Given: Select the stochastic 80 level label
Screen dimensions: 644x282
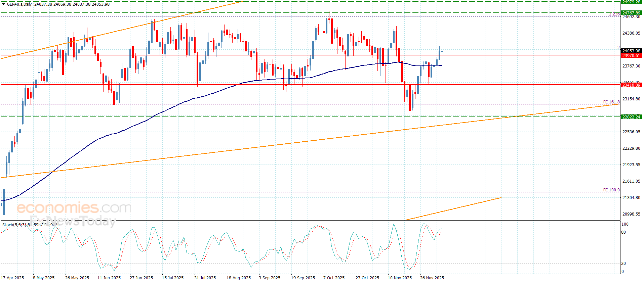Looking at the screenshot, I should click(x=623, y=232).
